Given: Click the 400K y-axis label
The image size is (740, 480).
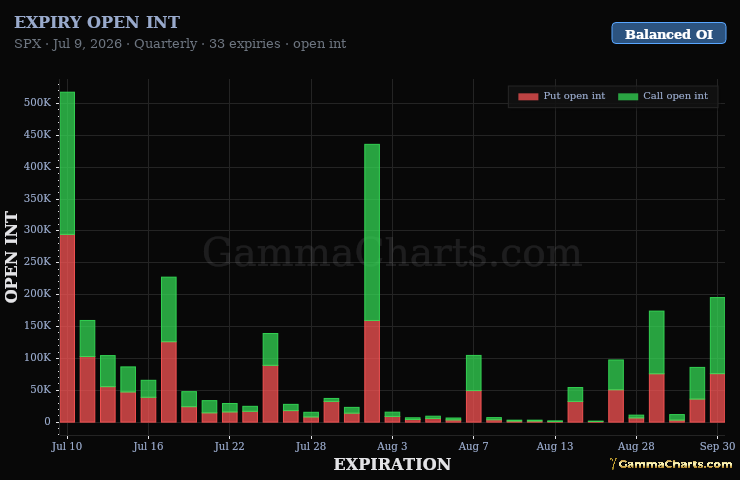Looking at the screenshot, I should (37, 167).
